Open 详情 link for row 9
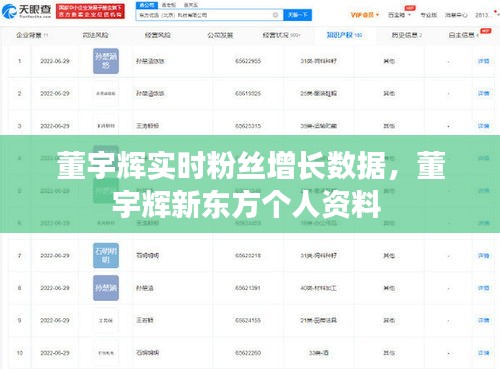 click(483, 320)
